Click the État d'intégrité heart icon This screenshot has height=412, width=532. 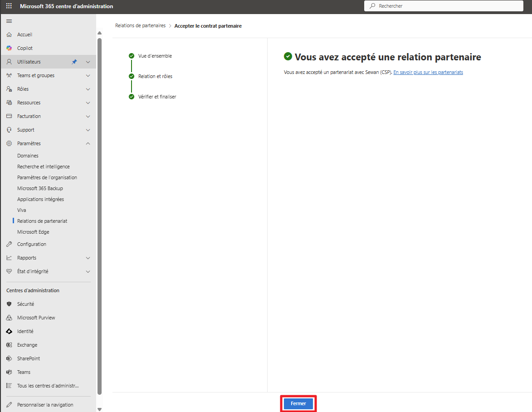9,271
